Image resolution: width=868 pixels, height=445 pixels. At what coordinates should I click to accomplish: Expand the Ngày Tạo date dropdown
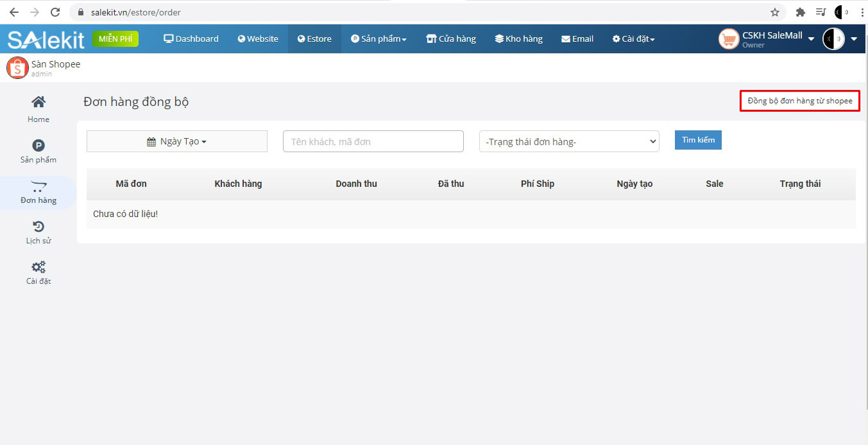(x=176, y=141)
